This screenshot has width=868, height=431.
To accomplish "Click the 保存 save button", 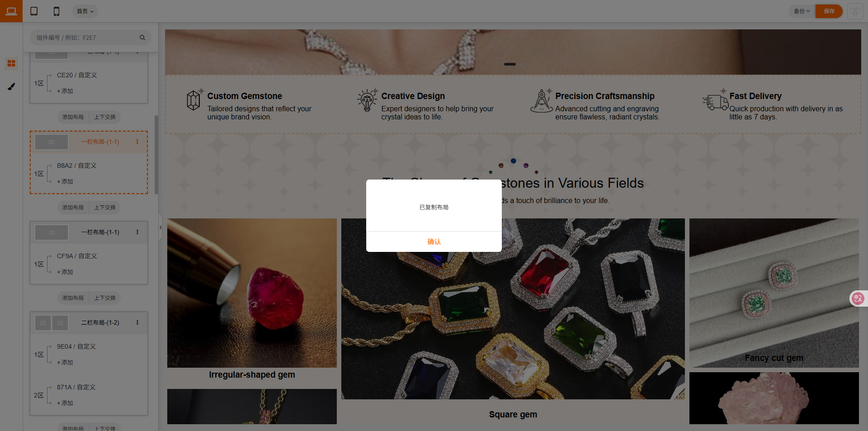I will [829, 11].
